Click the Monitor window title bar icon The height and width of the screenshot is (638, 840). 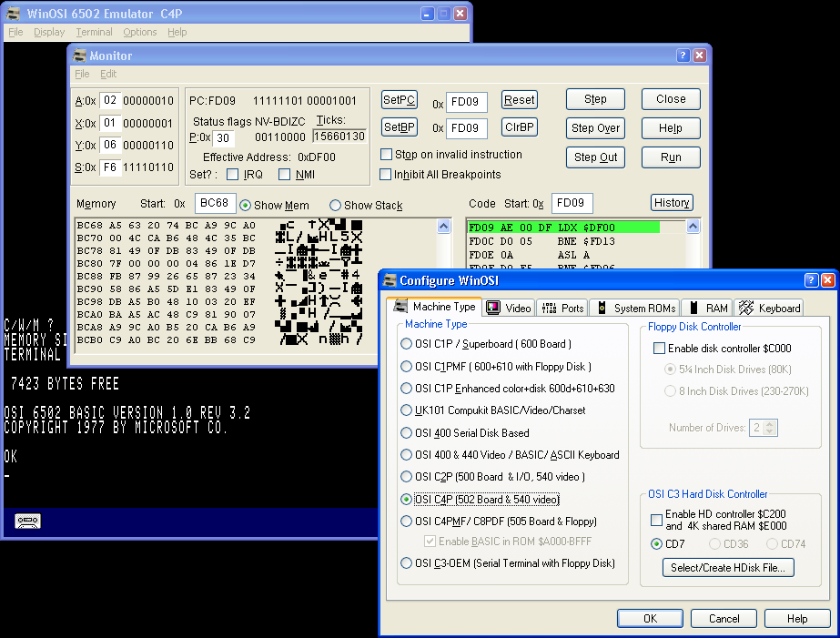click(x=79, y=56)
